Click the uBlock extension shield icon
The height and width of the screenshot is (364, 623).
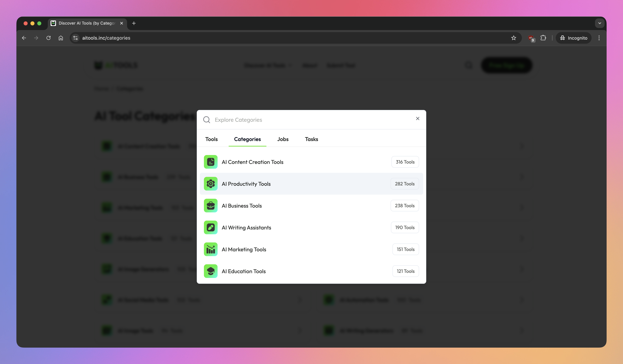point(531,38)
